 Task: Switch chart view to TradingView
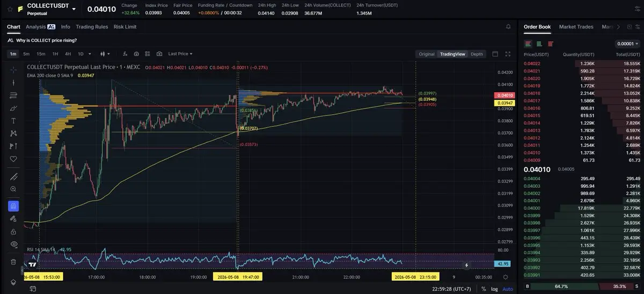pos(452,54)
